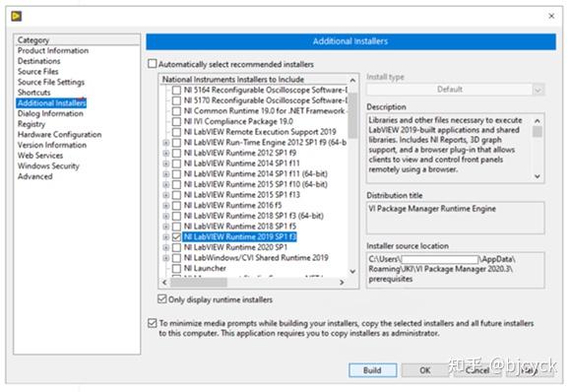The height and width of the screenshot is (392, 572).
Task: Check NI LabVIEW Runtime 2020 SP1
Action: (x=176, y=247)
